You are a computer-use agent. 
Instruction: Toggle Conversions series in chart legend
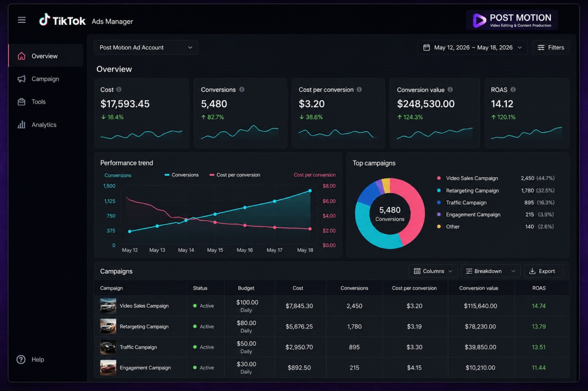click(x=181, y=175)
